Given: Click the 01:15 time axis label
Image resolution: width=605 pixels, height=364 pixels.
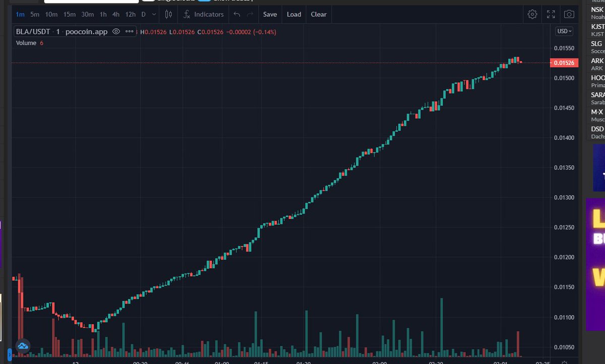Looking at the screenshot, I should pyautogui.click(x=261, y=362).
